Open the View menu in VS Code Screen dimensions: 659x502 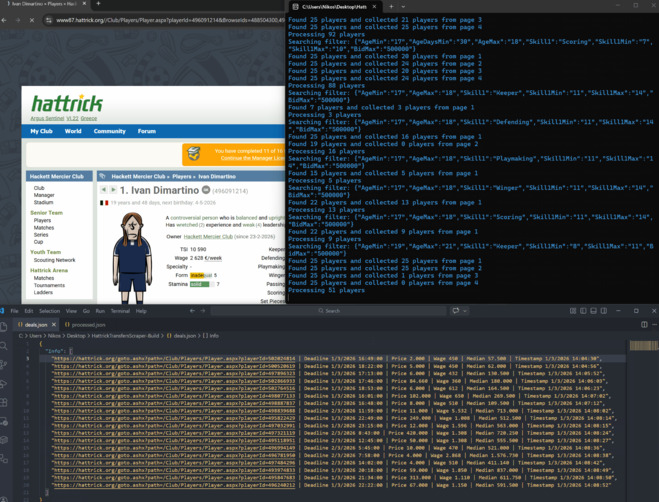71,311
